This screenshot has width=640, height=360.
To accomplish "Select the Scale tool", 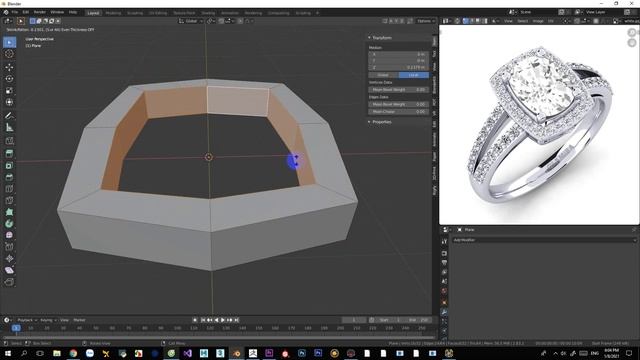I will pyautogui.click(x=9, y=91).
